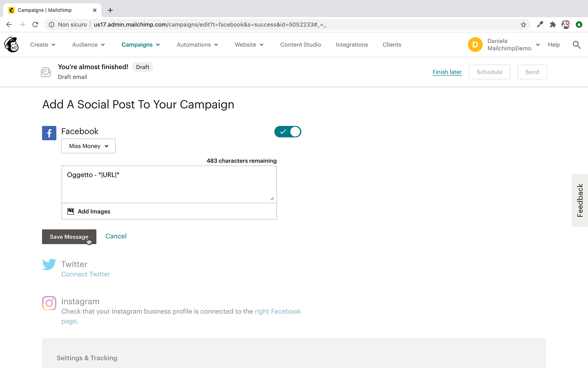Click Connect Twitter link
Viewport: 588px width, 368px height.
click(86, 274)
